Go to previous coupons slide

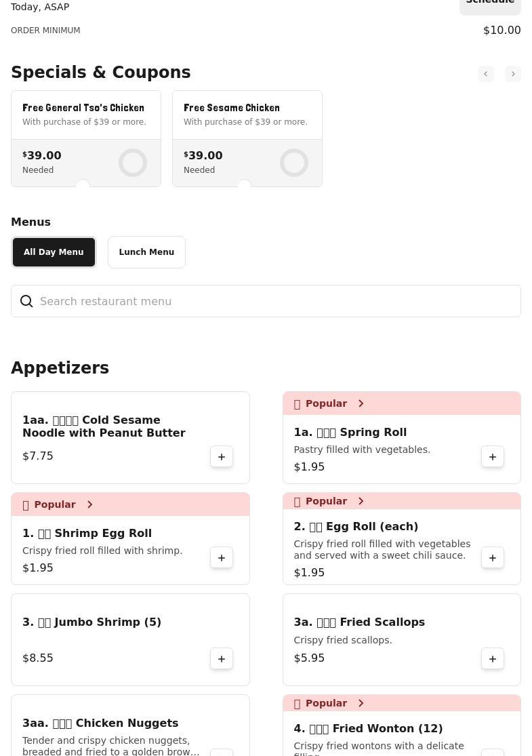point(486,74)
